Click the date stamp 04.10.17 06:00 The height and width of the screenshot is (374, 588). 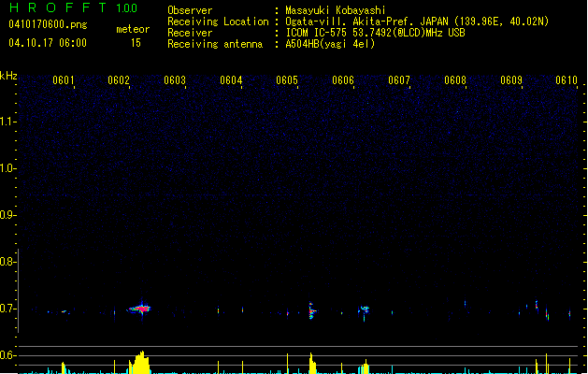pos(48,43)
